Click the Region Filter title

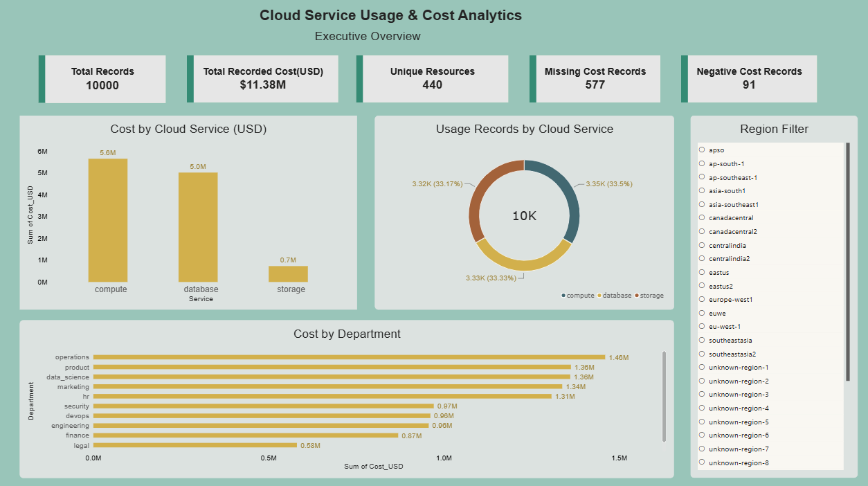(774, 129)
